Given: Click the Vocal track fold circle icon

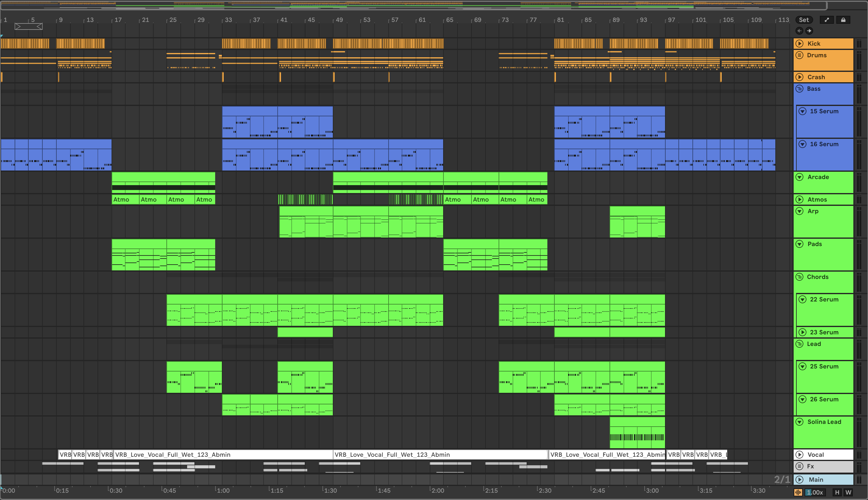Looking at the screenshot, I should [800, 454].
